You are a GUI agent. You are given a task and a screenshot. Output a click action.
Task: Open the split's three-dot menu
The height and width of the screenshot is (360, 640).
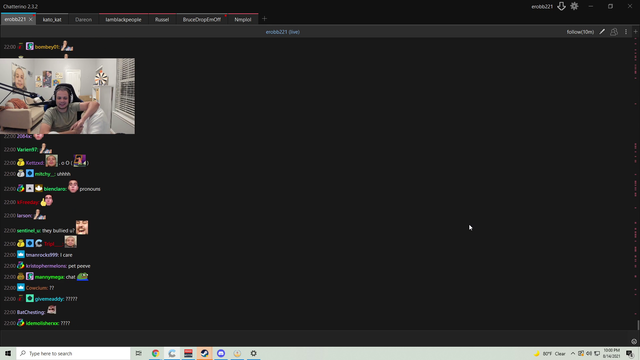626,31
